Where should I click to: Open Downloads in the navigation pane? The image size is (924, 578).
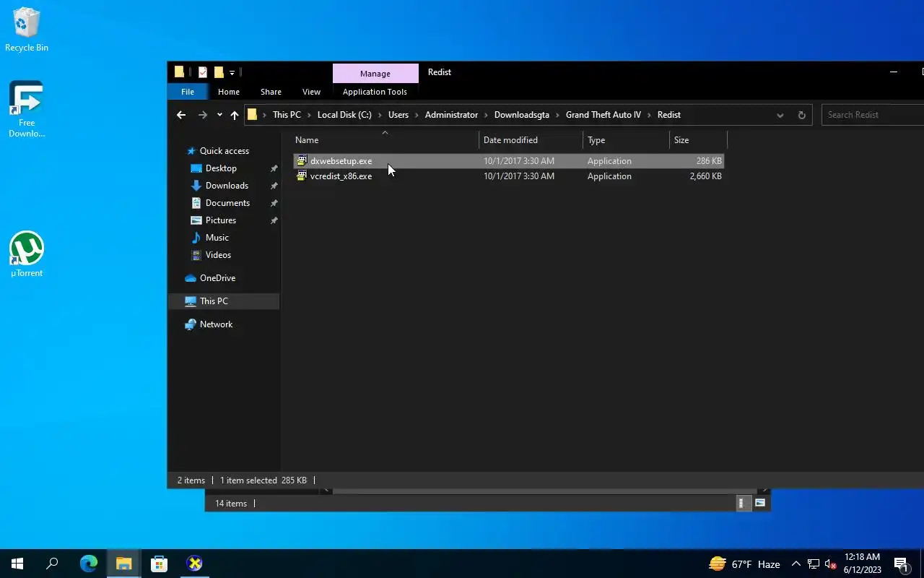tap(227, 186)
